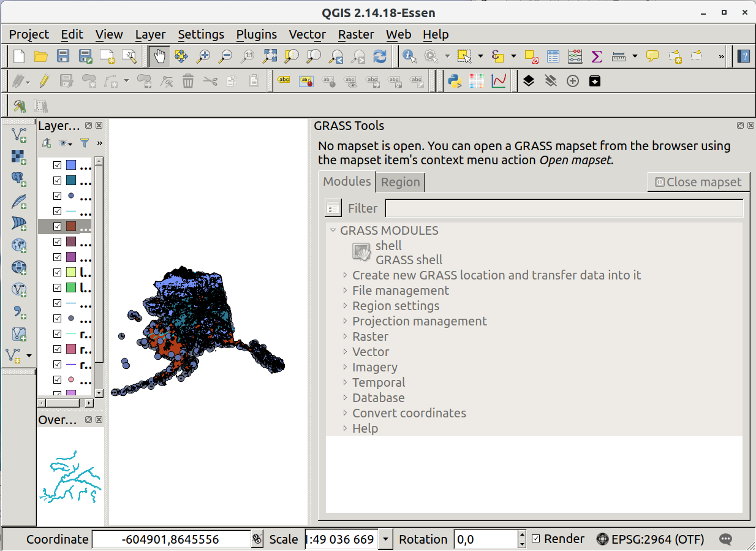
Task: Create a new project with New icon
Action: (19, 56)
